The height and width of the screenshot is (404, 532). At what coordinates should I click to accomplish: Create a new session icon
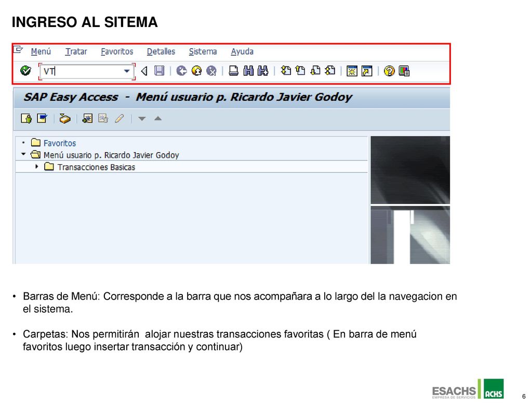point(352,71)
